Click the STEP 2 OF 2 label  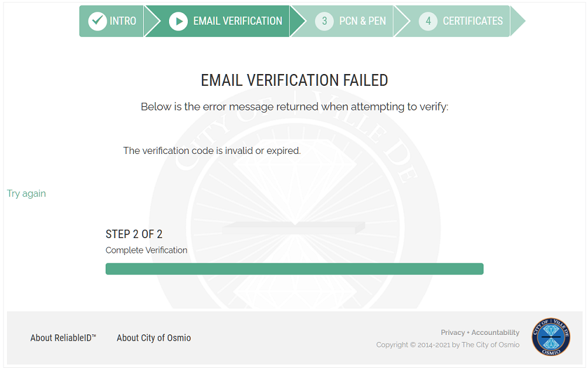(x=134, y=234)
